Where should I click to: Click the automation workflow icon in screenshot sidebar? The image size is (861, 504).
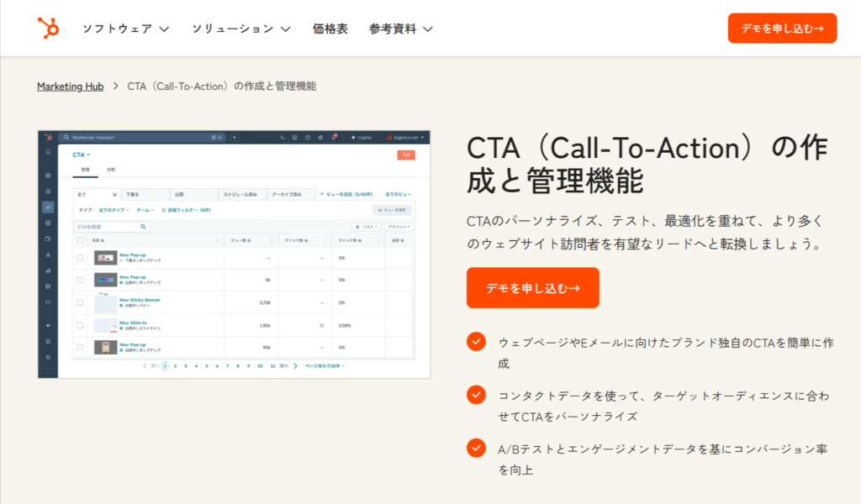(48, 255)
